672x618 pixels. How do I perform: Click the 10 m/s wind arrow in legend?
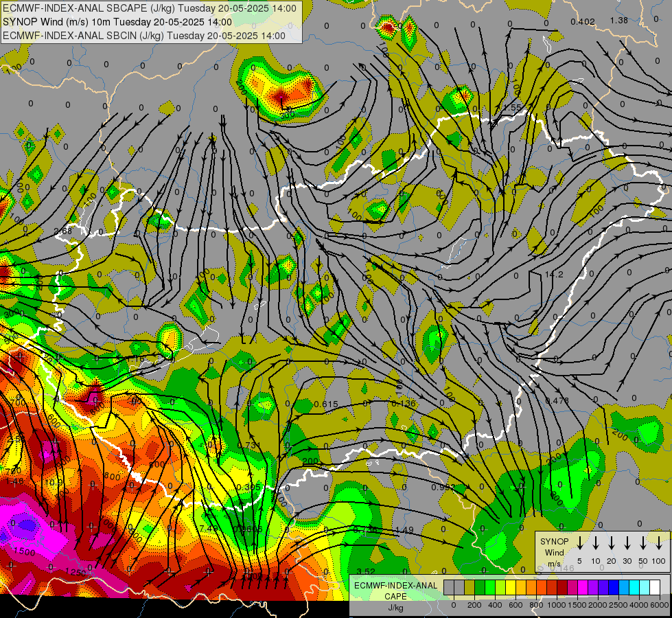coord(595,542)
